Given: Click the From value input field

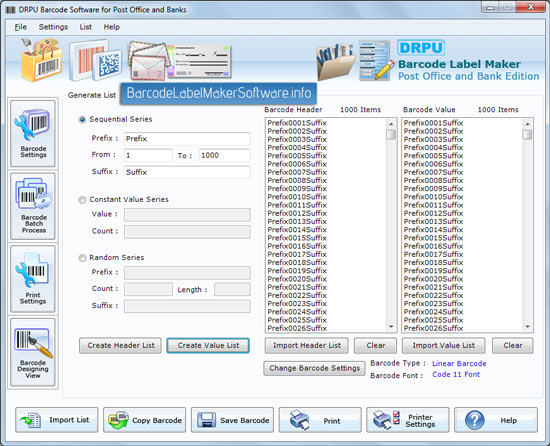Looking at the screenshot, I should click(x=148, y=155).
